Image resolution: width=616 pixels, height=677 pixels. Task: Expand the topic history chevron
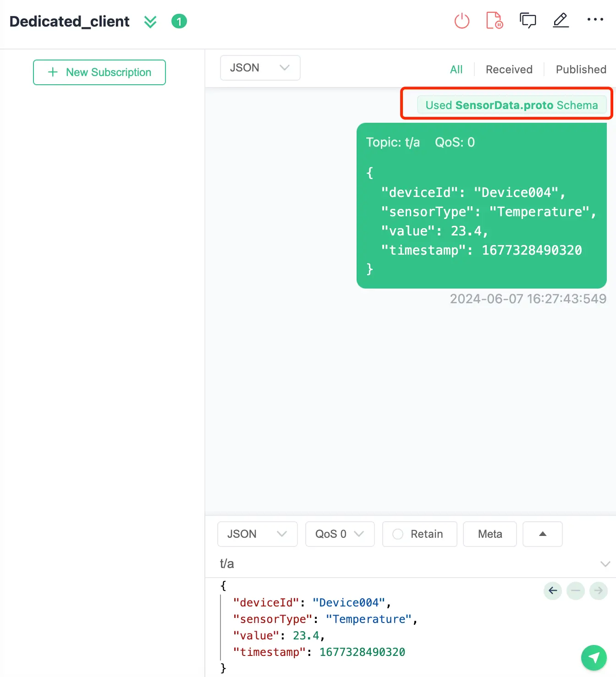(605, 564)
